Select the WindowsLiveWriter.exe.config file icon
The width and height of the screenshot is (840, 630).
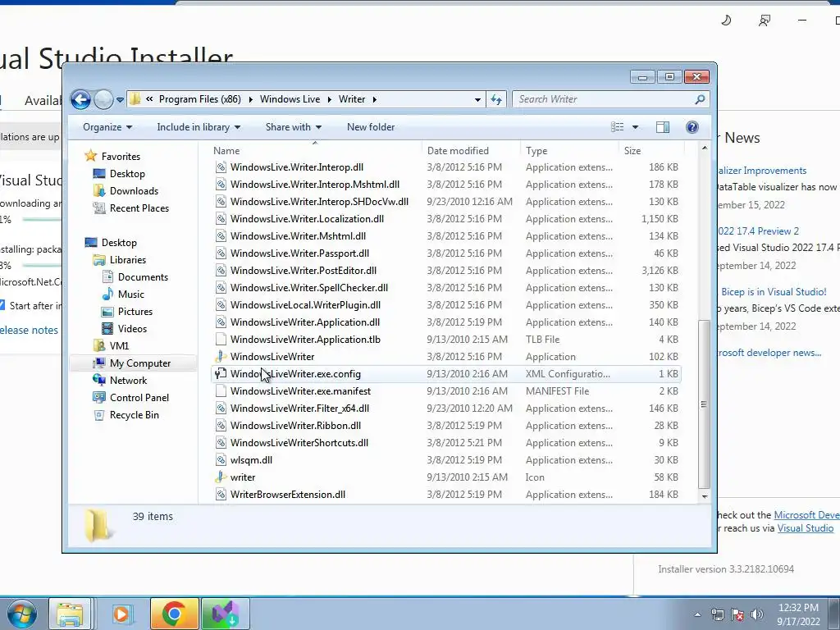221,373
